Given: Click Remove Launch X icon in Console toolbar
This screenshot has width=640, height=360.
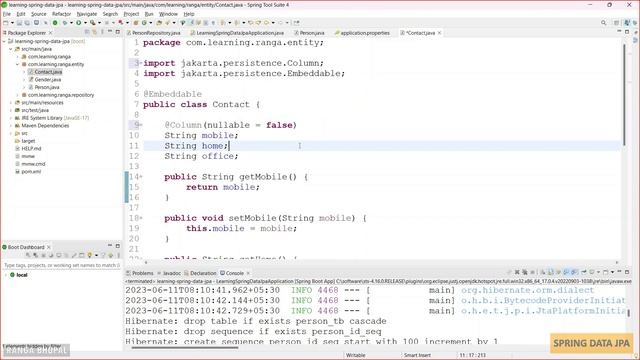Looking at the screenshot, I should pyautogui.click(x=517, y=272).
